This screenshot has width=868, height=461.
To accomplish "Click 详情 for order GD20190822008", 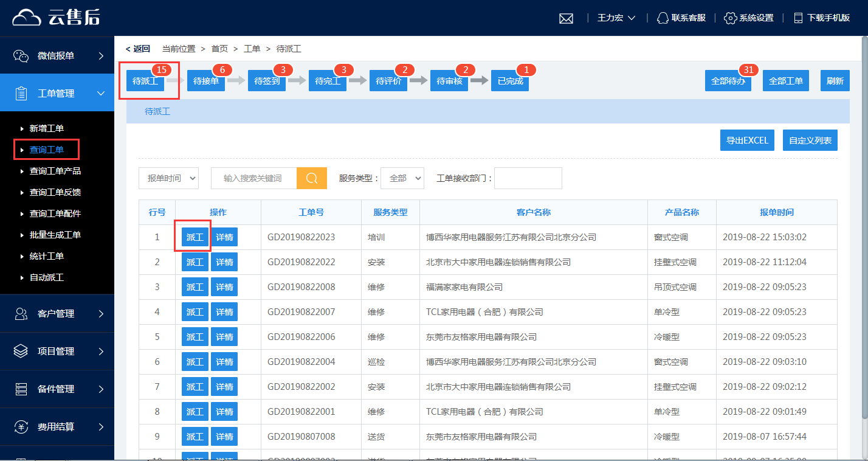I will [x=224, y=287].
